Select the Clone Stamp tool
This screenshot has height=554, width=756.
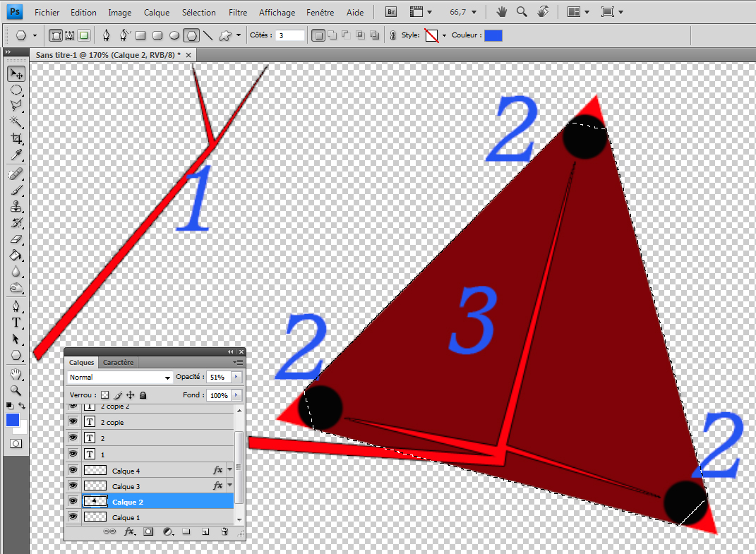point(16,206)
